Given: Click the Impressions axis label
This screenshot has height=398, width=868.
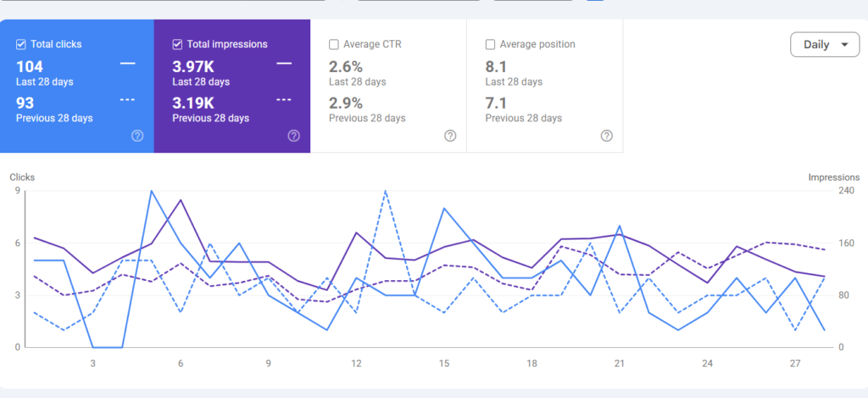Looking at the screenshot, I should pyautogui.click(x=834, y=177).
